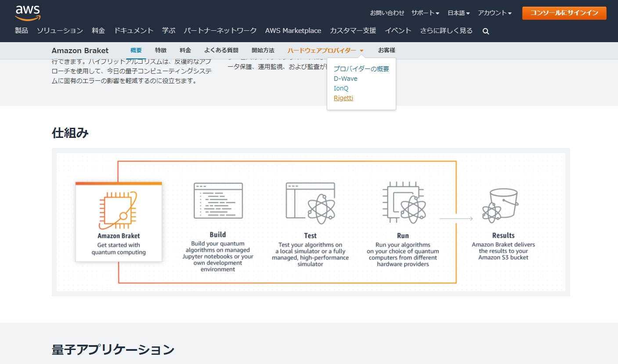Open AWS Marketplace from the navigation bar
Viewport: 618px width, 364px height.
click(x=293, y=30)
